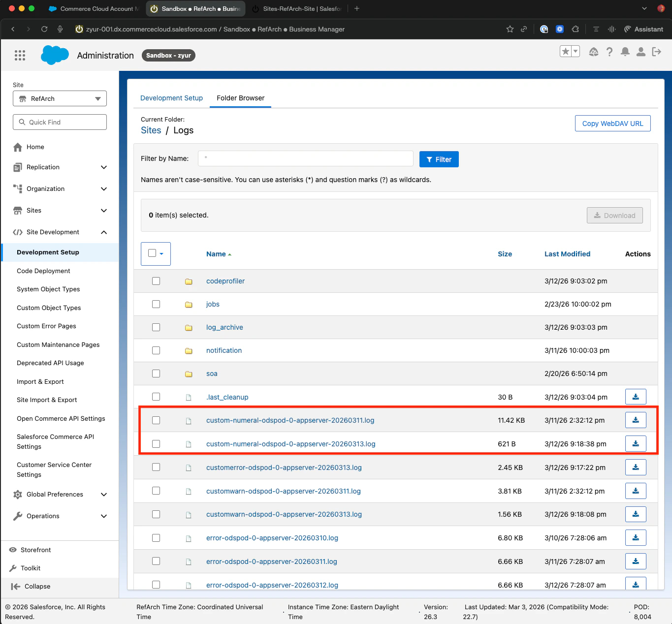Open the browser tab list chevron
Viewport: 672px width, 624px height.
(x=644, y=8)
